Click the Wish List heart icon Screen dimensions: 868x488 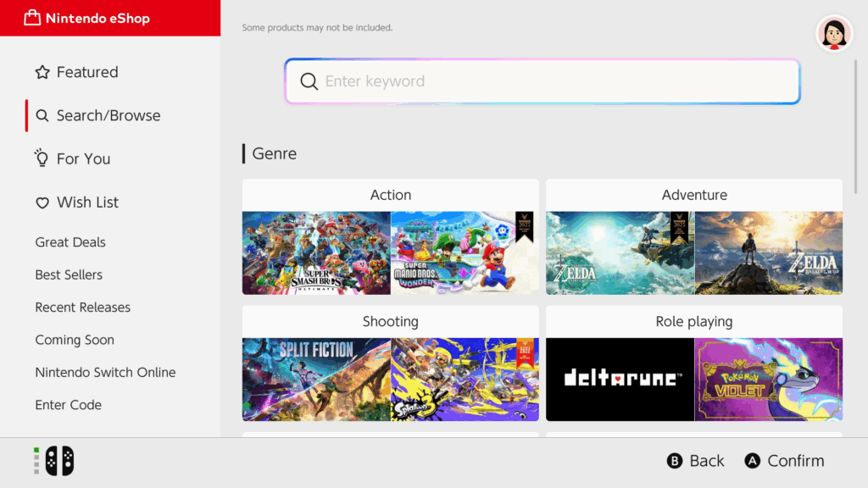[42, 203]
